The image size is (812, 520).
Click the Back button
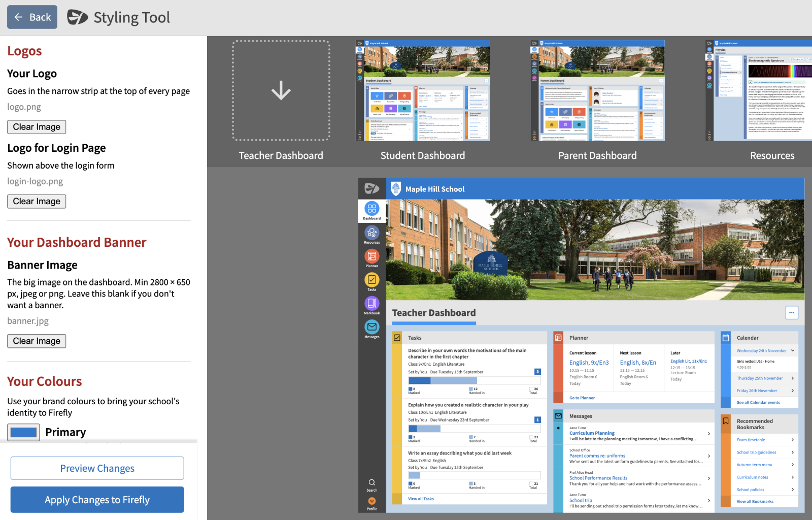pos(32,17)
